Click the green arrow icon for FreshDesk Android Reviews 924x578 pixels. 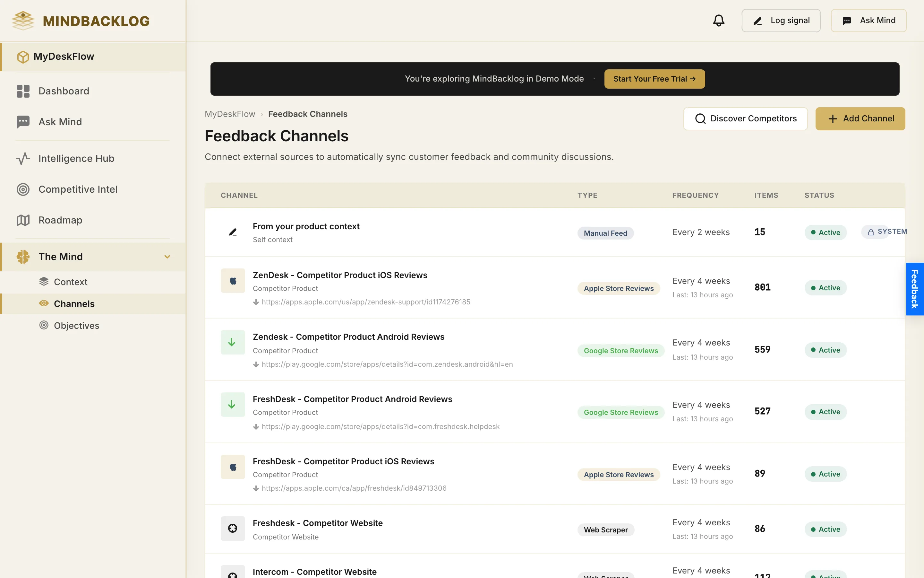(233, 405)
